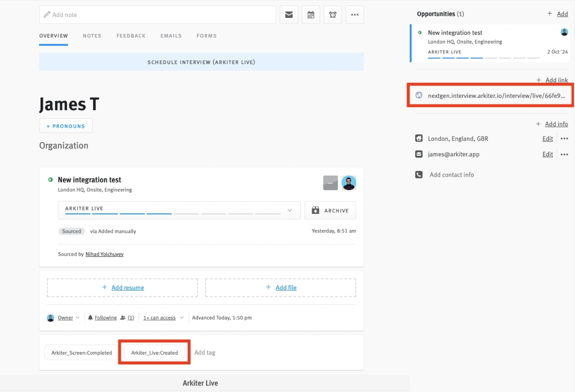Click the Arkiter_Live:Created tag
The width and height of the screenshot is (575, 392).
tap(154, 353)
